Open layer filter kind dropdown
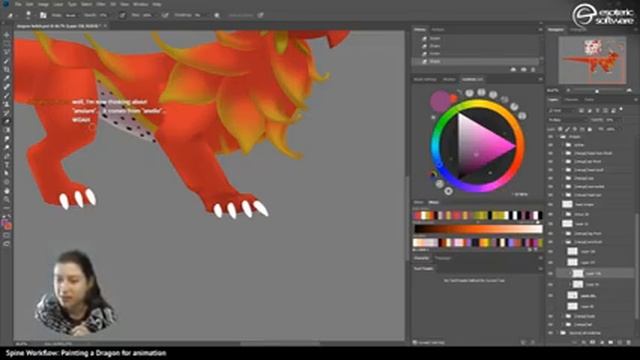640x360 pixels. (x=562, y=110)
